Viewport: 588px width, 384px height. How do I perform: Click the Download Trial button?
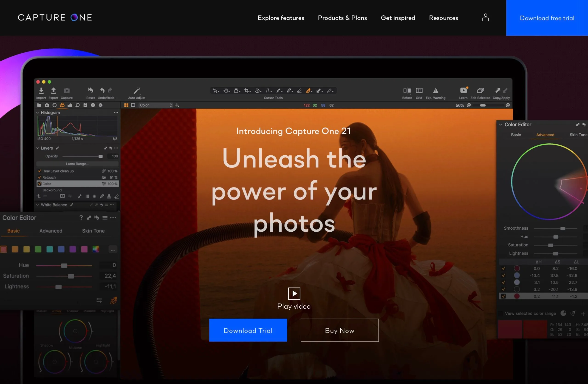[x=248, y=330]
